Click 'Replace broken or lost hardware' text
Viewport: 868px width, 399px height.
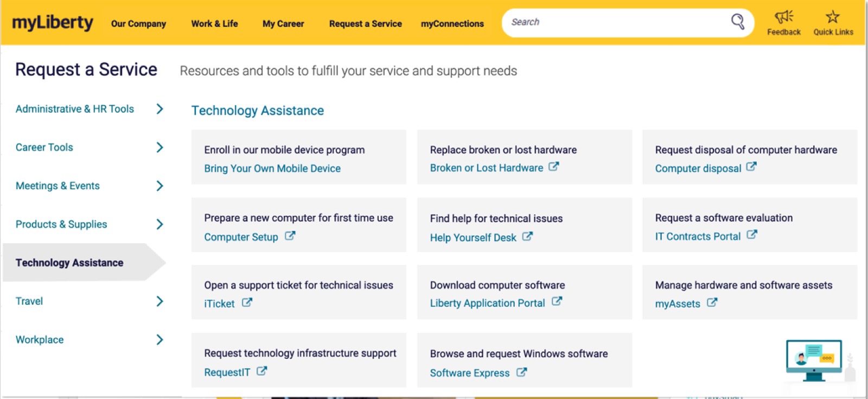point(503,150)
